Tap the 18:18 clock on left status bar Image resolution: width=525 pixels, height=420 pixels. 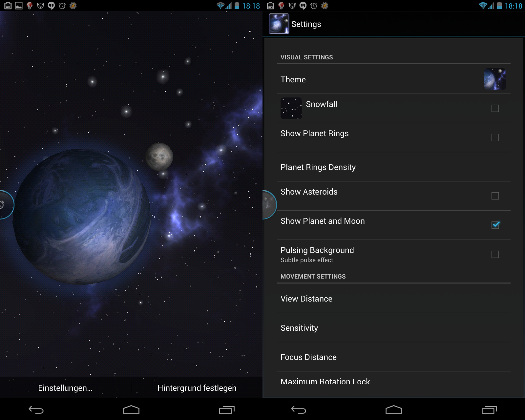[251, 6]
